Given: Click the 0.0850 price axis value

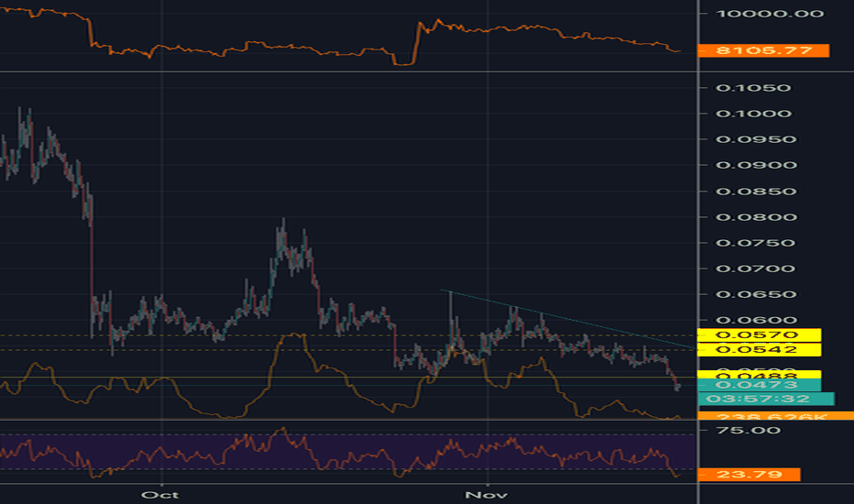Looking at the screenshot, I should pyautogui.click(x=756, y=192).
